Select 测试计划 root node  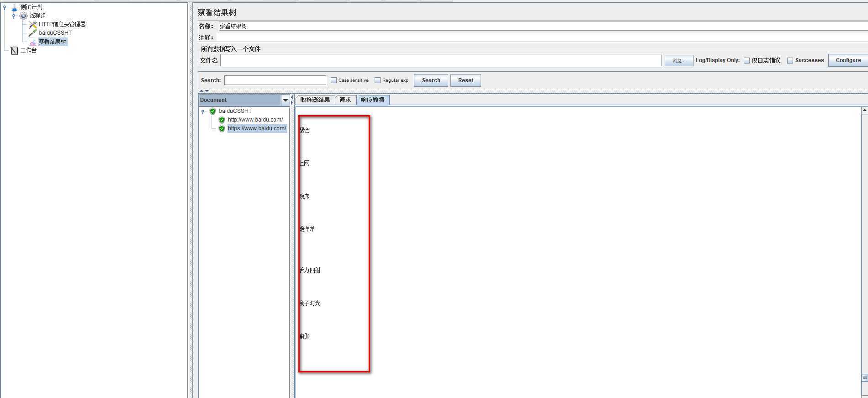click(x=31, y=7)
